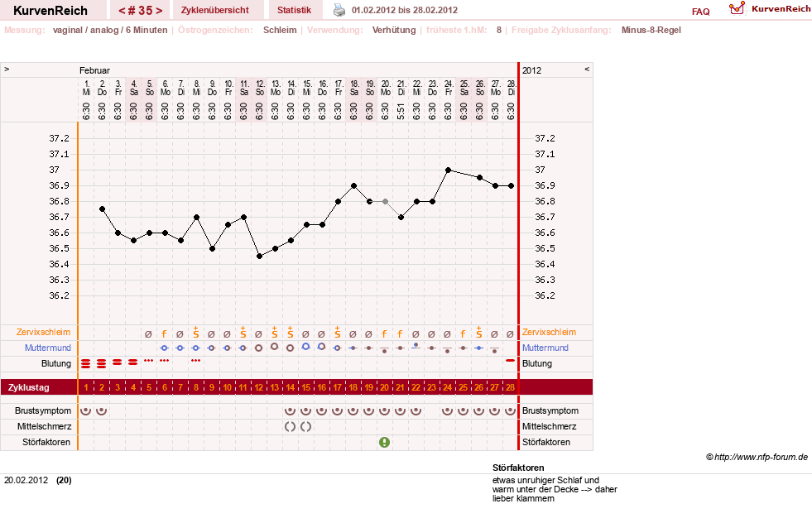Click the Brustsymptom icon on cycle day 24

pos(448,410)
